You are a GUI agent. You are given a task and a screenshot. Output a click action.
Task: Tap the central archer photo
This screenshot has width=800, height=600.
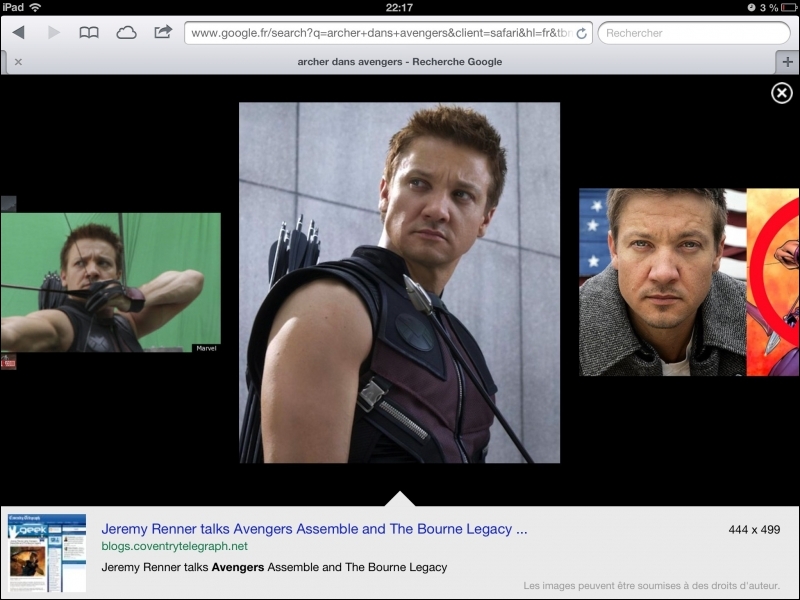click(x=399, y=283)
